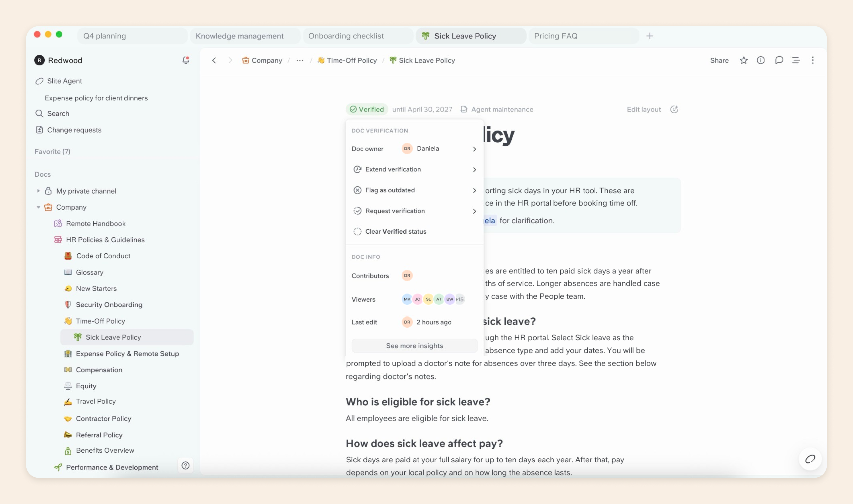Open the doc info icon
The height and width of the screenshot is (504, 853).
coord(761,60)
